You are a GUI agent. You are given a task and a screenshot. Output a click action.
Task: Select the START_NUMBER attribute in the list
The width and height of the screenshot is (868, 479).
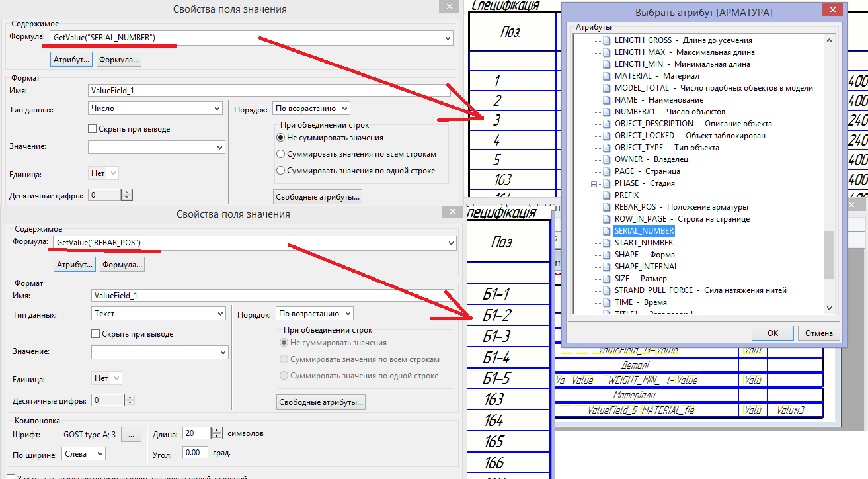point(643,243)
